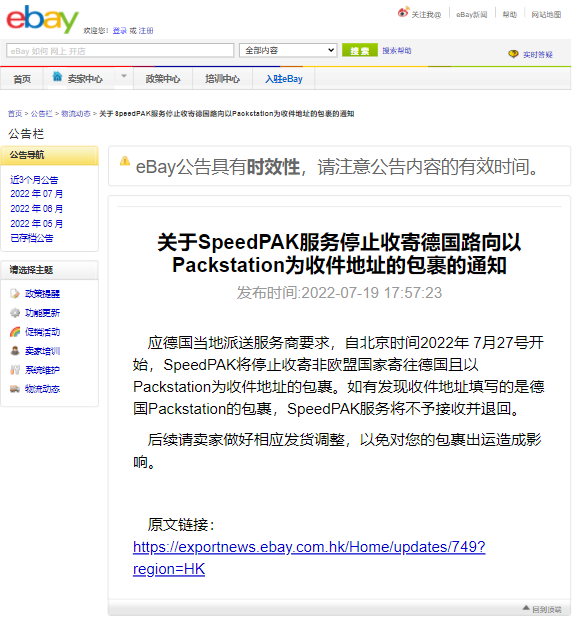Click the 促销活动 rainbow icon
This screenshot has width=574, height=620.
tap(15, 332)
